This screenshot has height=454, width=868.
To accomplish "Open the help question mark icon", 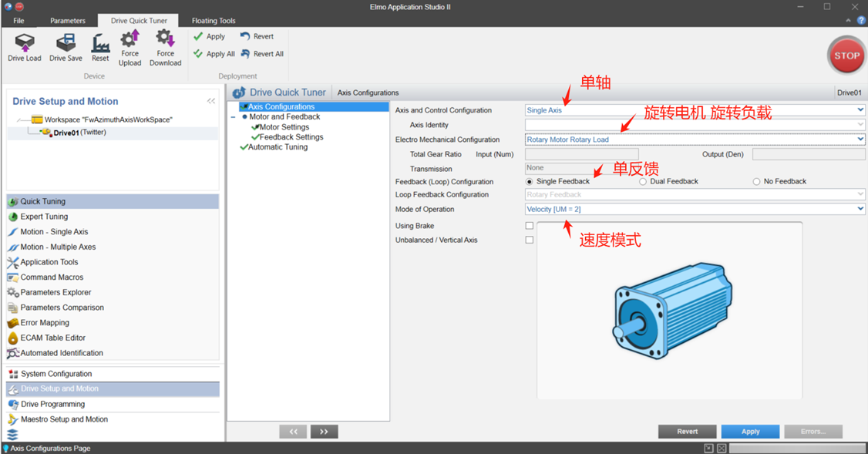I will 861,21.
